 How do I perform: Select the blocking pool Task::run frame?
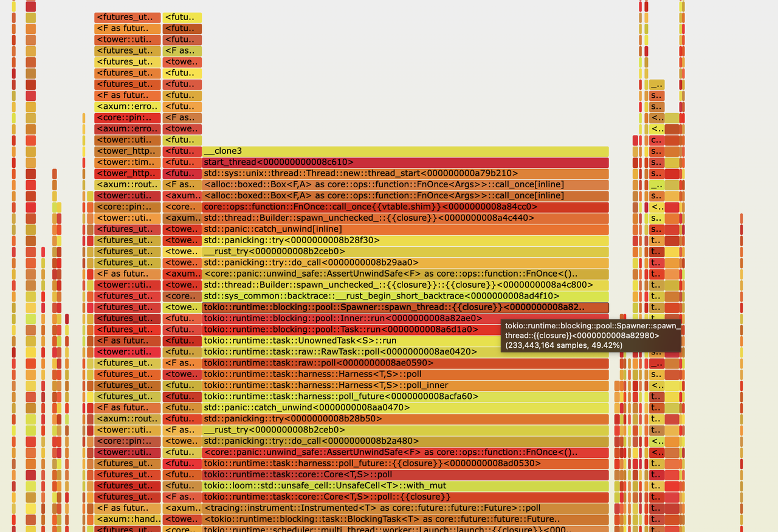[328, 329]
